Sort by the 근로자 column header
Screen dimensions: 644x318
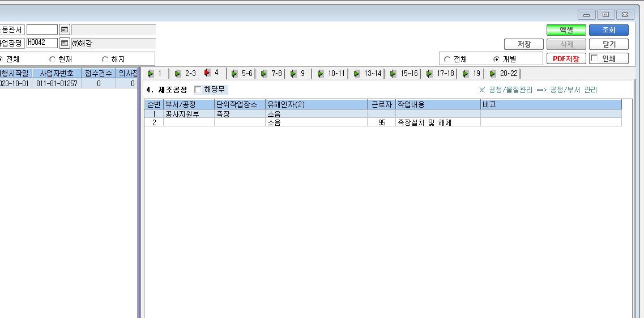pyautogui.click(x=382, y=104)
